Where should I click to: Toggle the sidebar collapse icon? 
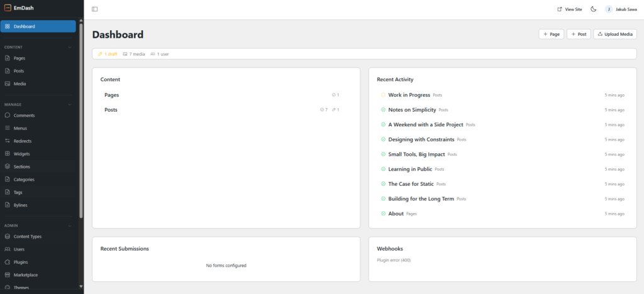(95, 9)
